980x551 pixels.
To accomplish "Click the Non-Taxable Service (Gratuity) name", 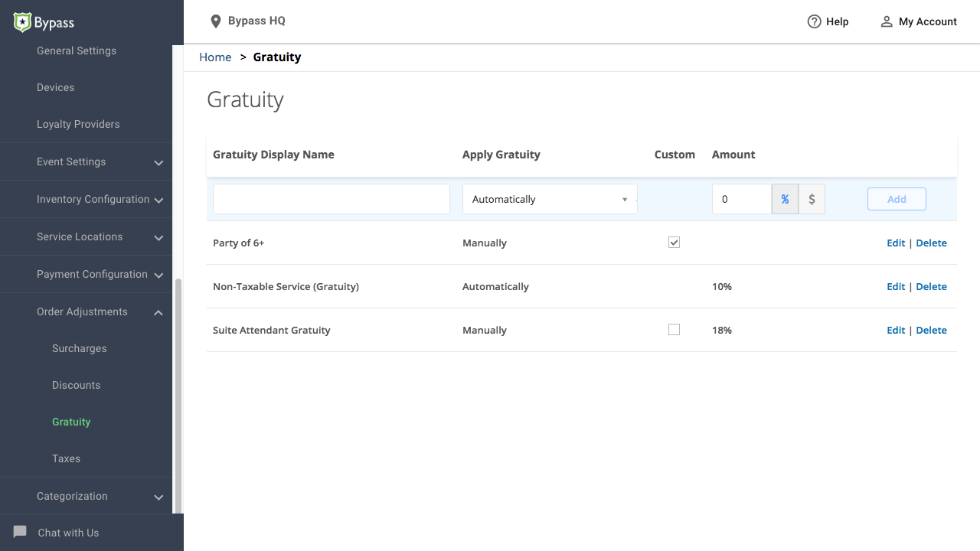I will 286,286.
